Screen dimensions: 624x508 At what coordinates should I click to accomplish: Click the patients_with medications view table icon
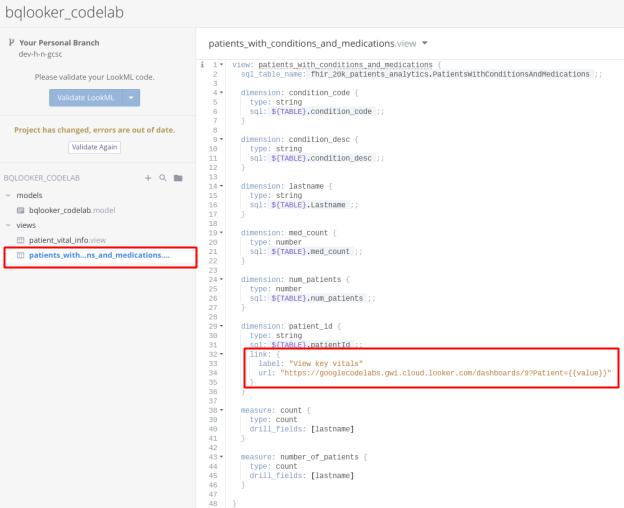pyautogui.click(x=21, y=255)
